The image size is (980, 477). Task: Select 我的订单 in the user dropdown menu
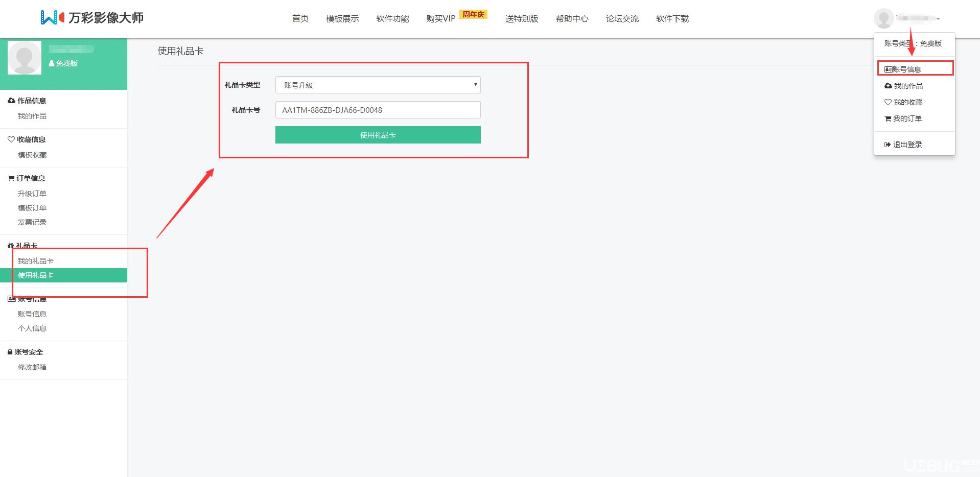pyautogui.click(x=915, y=118)
